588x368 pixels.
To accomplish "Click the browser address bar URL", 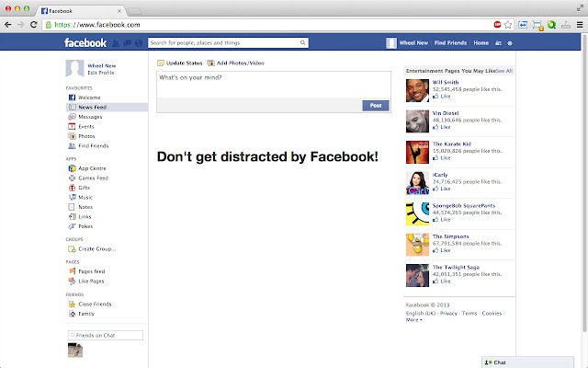I will coord(97,25).
